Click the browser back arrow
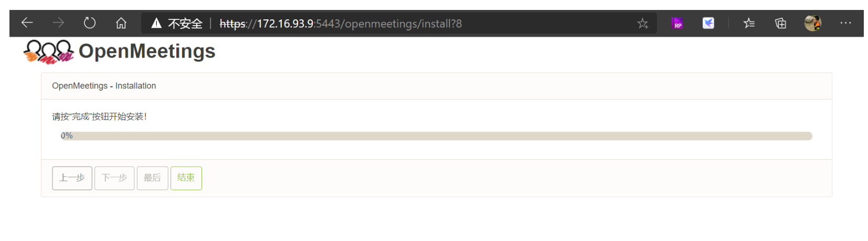Viewport: 868px width, 241px height. pyautogui.click(x=27, y=23)
